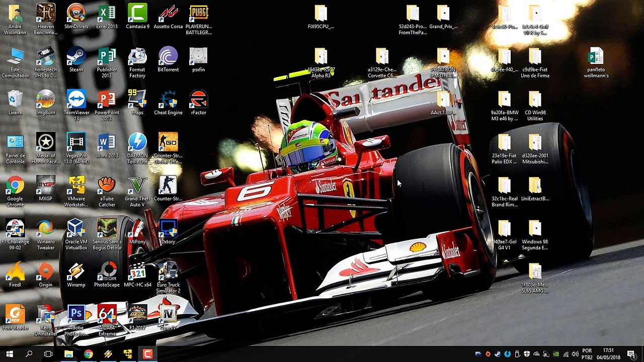
Task: Select the TeamViewer 13 icon
Action: pyautogui.click(x=76, y=105)
